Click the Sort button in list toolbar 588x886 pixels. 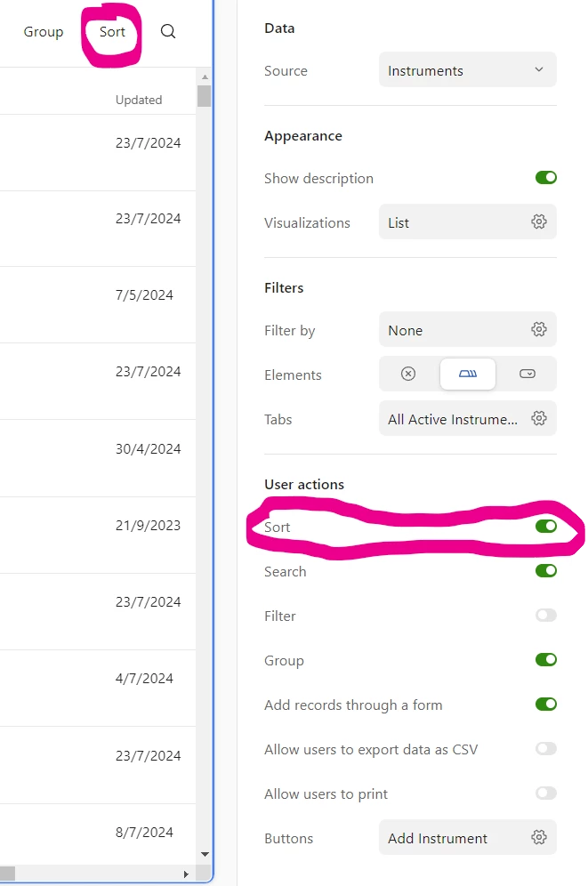click(112, 32)
